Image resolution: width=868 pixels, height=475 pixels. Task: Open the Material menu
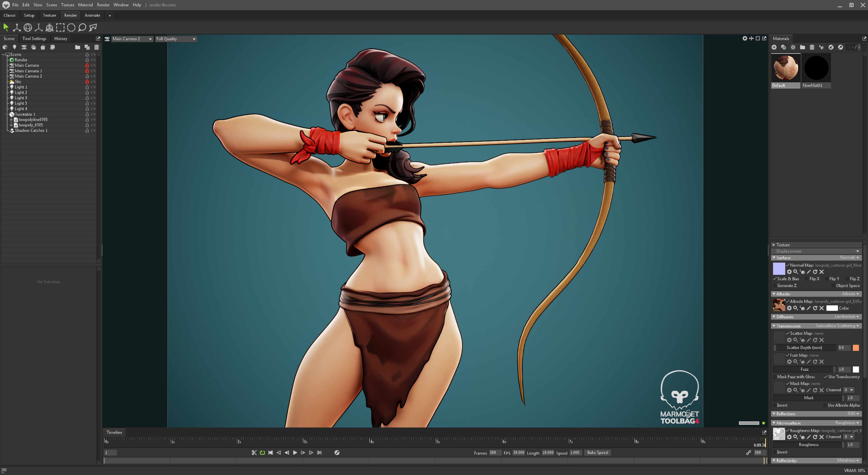coord(85,5)
